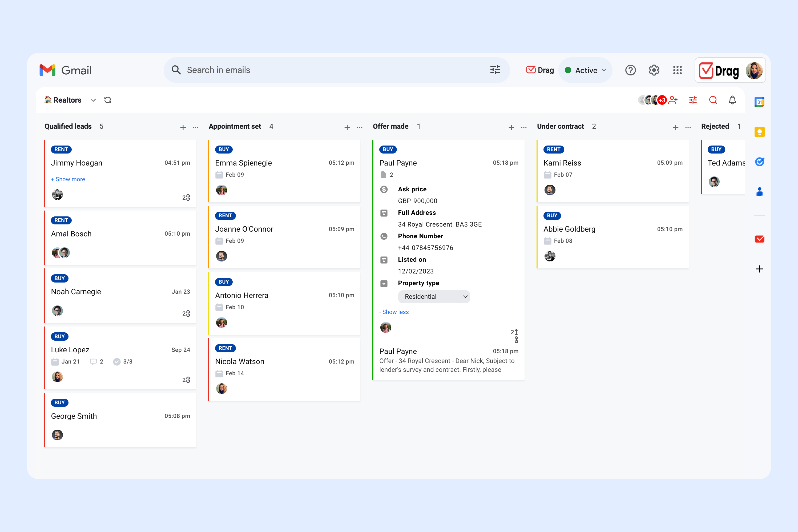Click assignee avatar on Nicola Watson card
The image size is (798, 532).
click(221, 389)
